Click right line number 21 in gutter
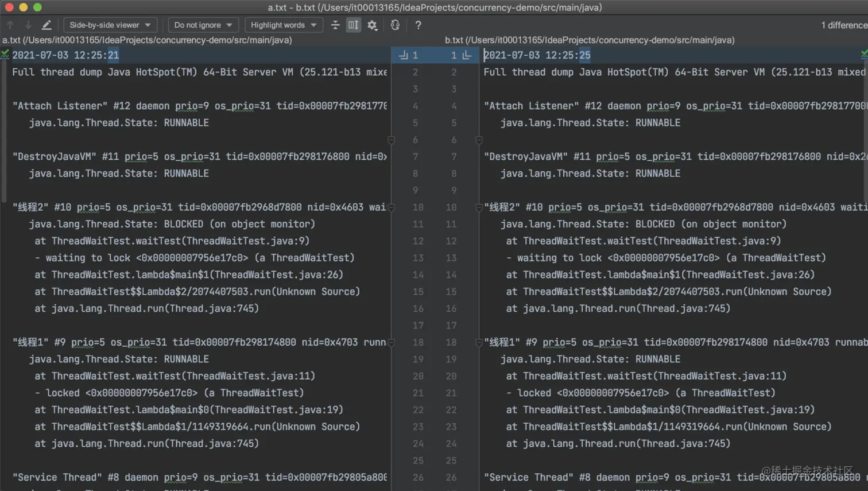This screenshot has height=491, width=868. click(451, 393)
